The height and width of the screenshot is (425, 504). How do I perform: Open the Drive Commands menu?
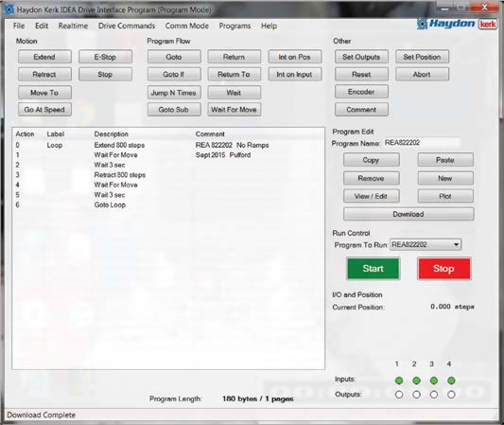click(127, 26)
